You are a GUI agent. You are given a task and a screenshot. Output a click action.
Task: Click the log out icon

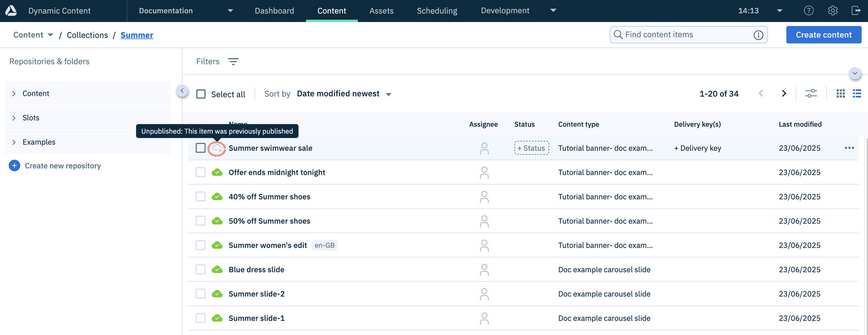point(856,11)
